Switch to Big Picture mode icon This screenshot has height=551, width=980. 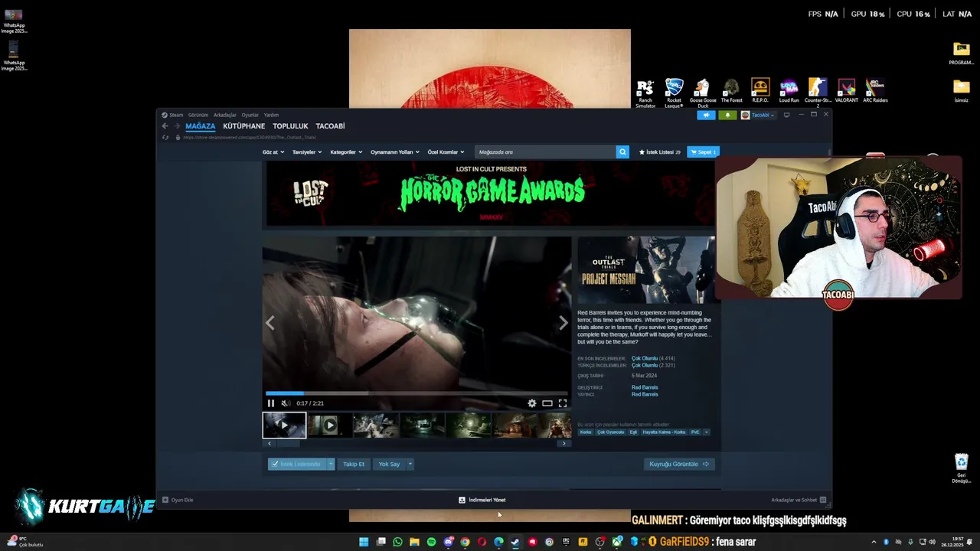pyautogui.click(x=786, y=115)
